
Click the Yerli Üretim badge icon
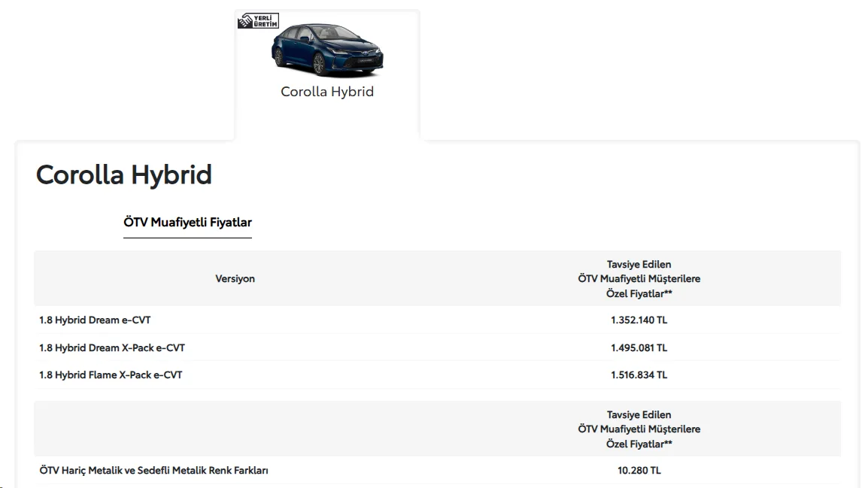[259, 21]
